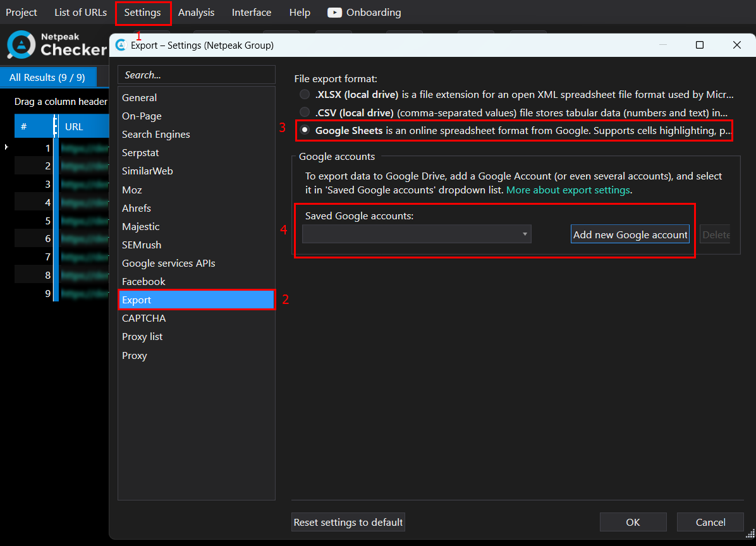Close the Export Settings dialog

point(736,45)
